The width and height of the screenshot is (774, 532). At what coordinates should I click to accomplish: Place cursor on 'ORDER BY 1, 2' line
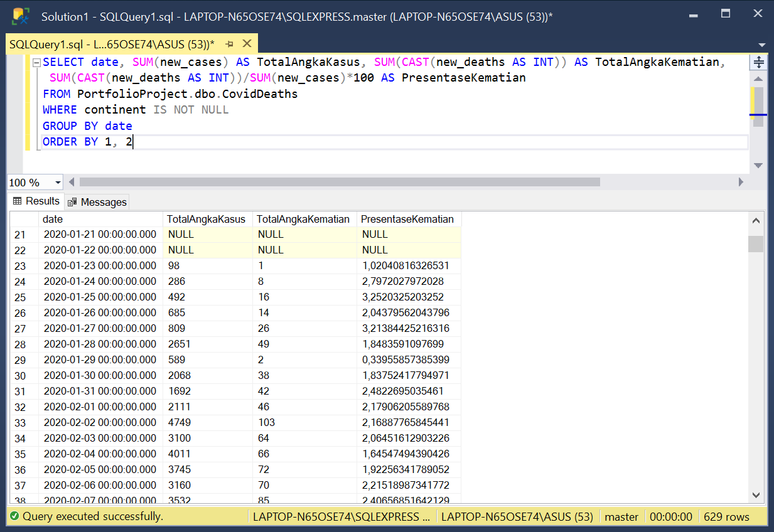pyautogui.click(x=88, y=142)
